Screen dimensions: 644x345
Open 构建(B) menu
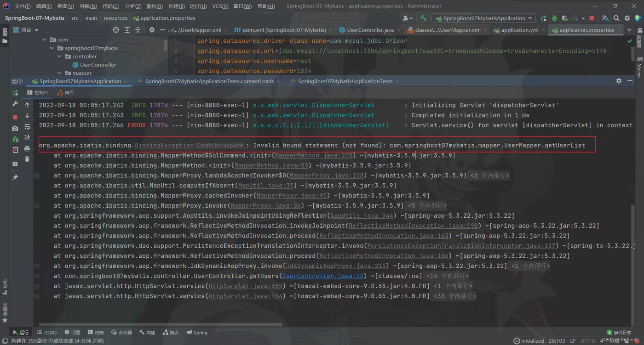[x=176, y=6]
